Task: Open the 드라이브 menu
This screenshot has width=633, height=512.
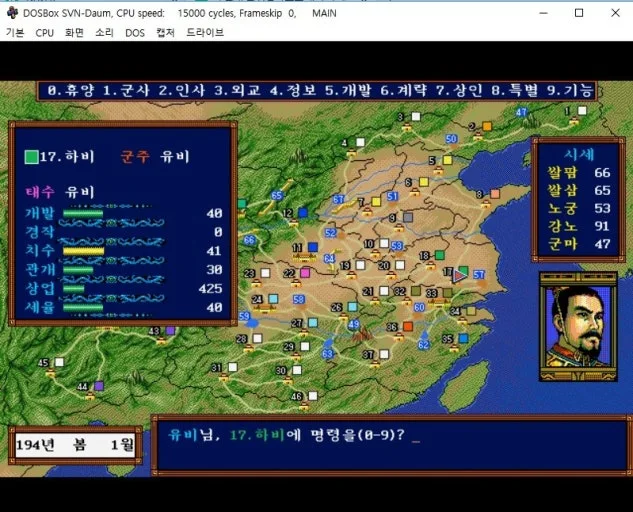Action: pos(205,33)
